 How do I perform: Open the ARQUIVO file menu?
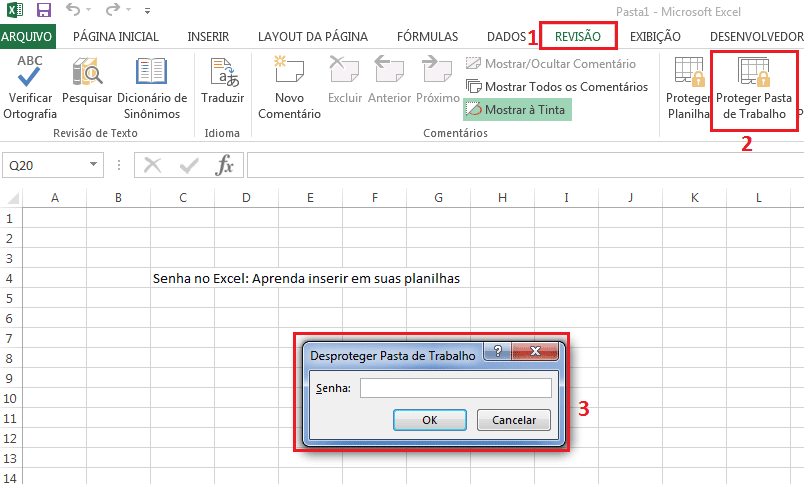[28, 37]
